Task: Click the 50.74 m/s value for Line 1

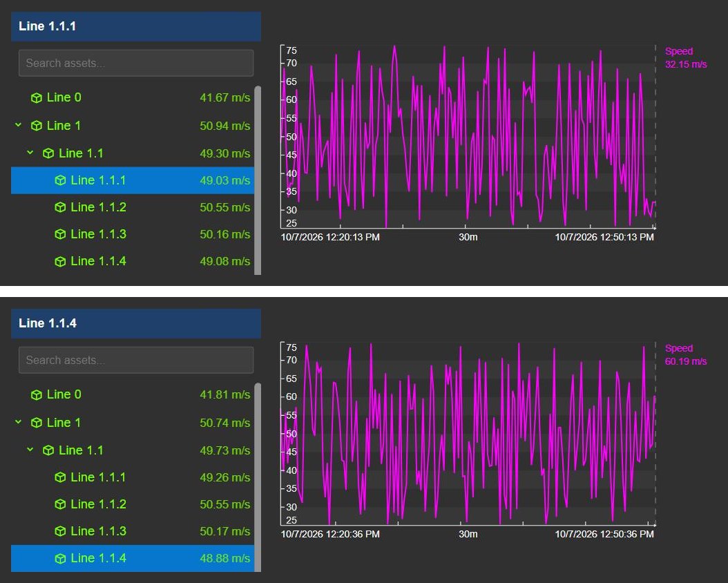Action: (224, 423)
